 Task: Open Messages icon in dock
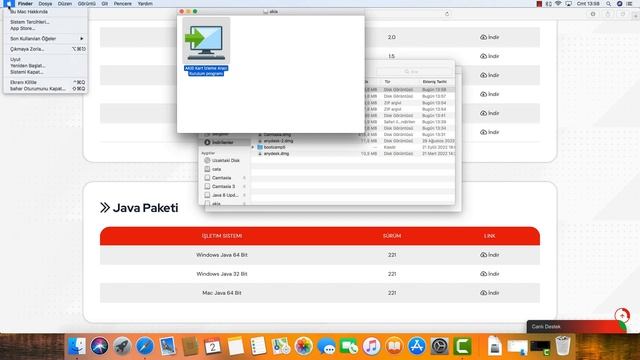[326, 347]
